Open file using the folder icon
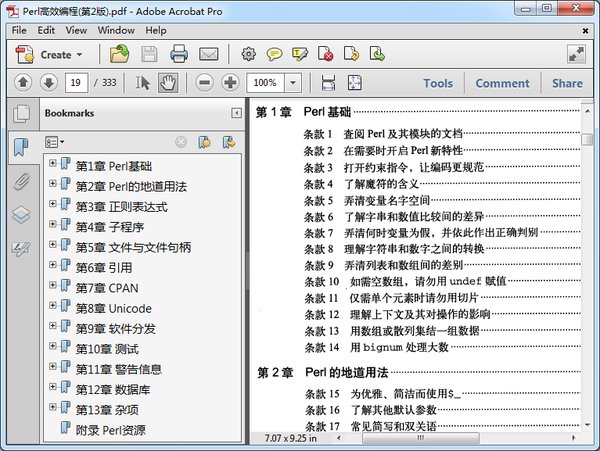The width and height of the screenshot is (600, 451). (x=119, y=54)
